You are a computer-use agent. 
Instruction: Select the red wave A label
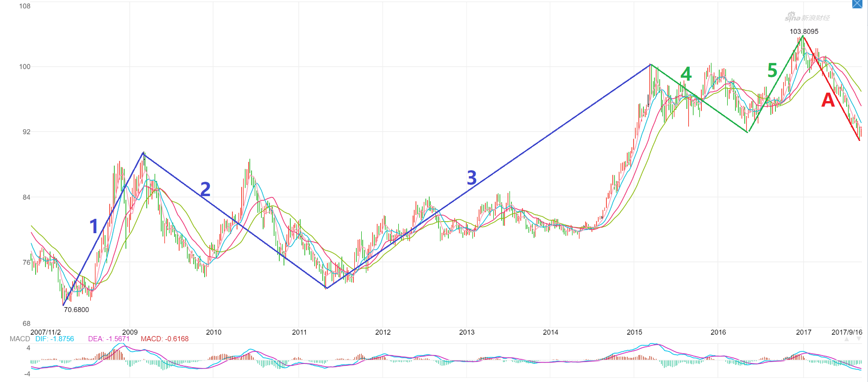[x=828, y=100]
